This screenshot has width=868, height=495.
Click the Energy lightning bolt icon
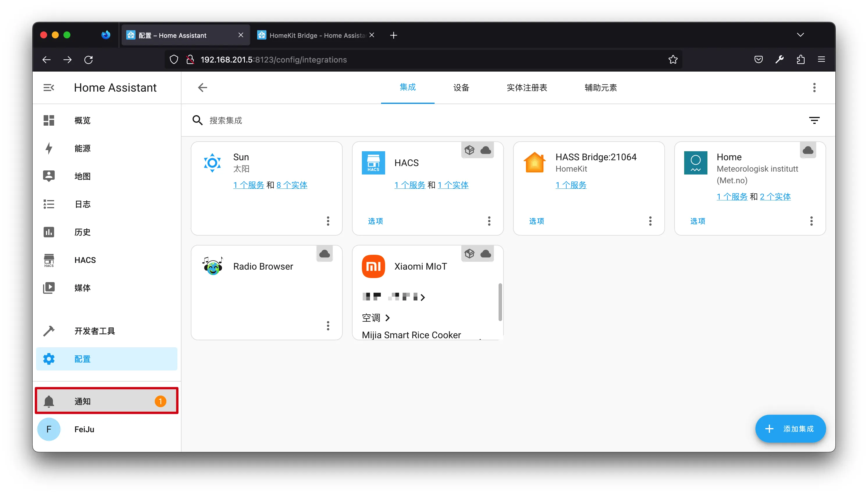pos(49,148)
